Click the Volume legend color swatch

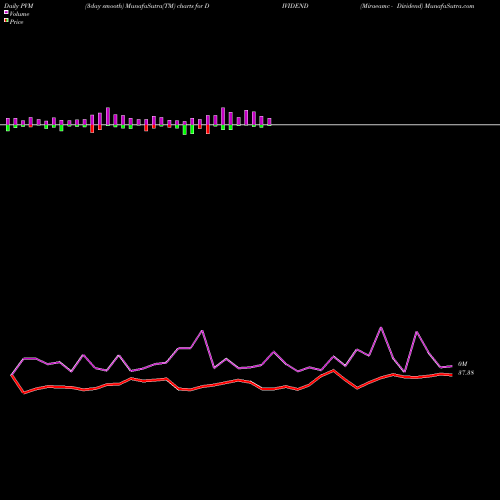point(6,13)
